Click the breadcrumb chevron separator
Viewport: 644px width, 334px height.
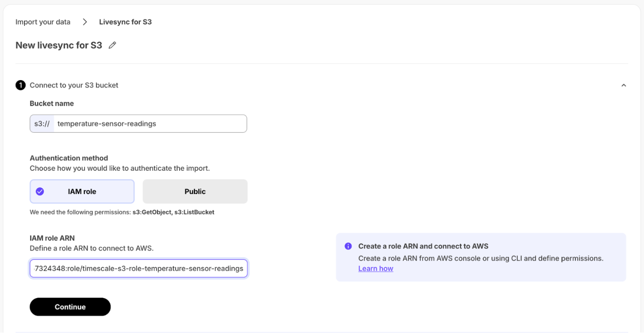point(85,22)
